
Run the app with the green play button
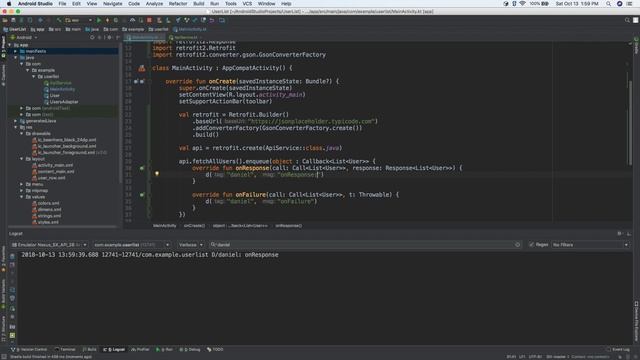(x=99, y=20)
